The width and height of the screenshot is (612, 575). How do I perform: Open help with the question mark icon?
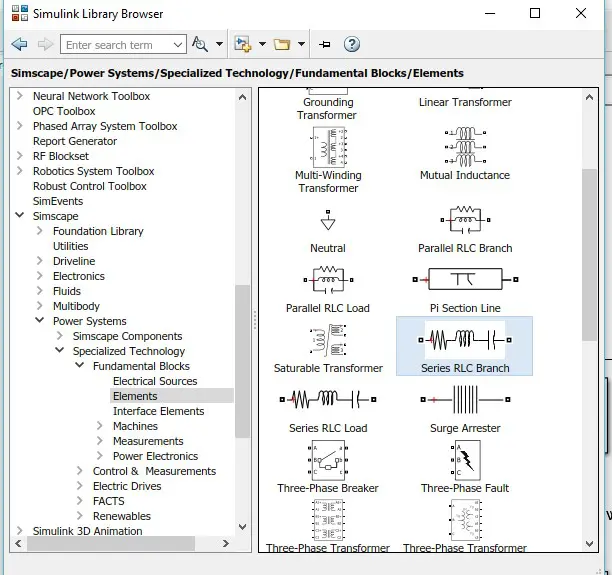[351, 45]
